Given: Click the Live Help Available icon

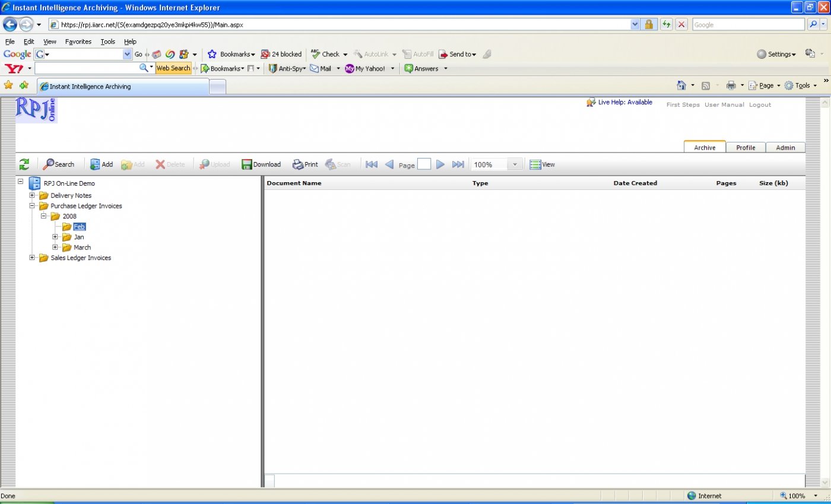Looking at the screenshot, I should tap(591, 102).
